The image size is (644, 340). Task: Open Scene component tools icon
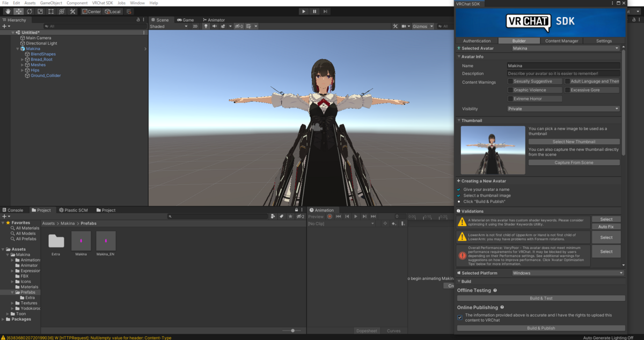395,26
